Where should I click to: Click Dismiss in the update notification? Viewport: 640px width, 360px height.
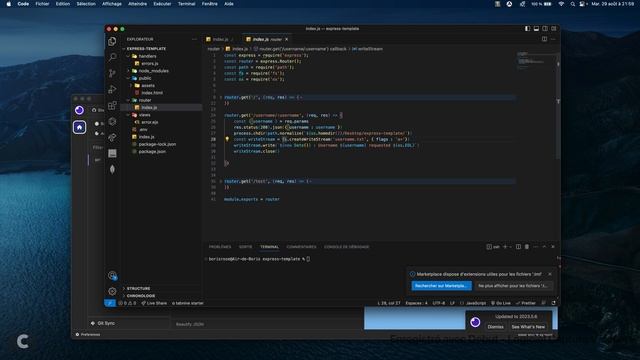tap(495, 327)
